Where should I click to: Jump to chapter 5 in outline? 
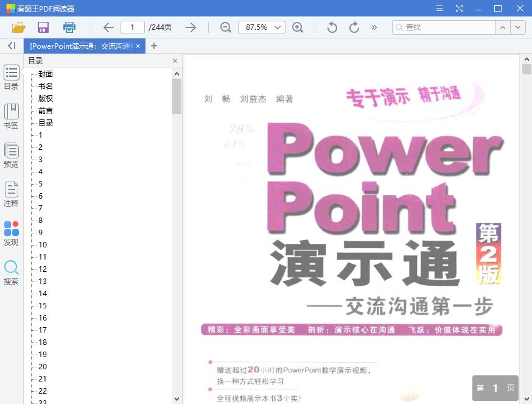pyautogui.click(x=40, y=184)
